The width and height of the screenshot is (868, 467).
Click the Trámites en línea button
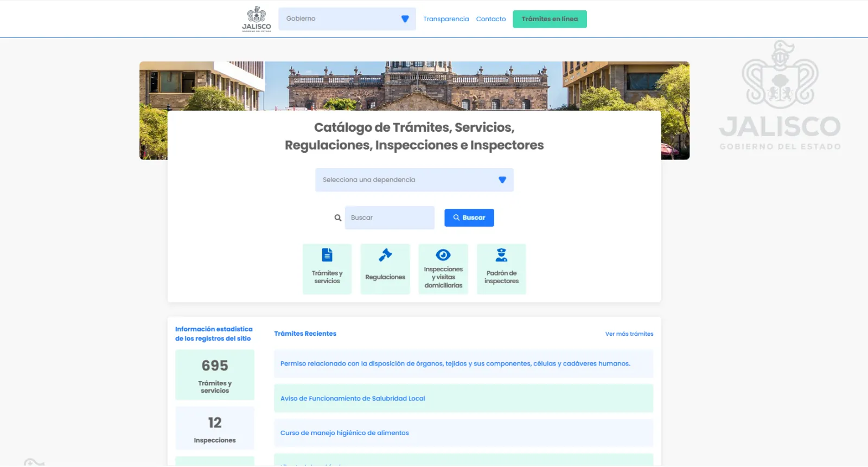coord(550,19)
